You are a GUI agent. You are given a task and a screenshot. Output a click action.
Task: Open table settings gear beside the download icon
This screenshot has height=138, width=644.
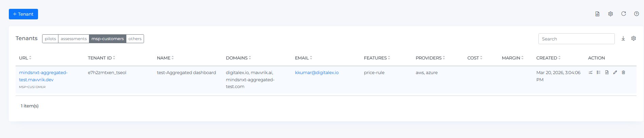633,39
